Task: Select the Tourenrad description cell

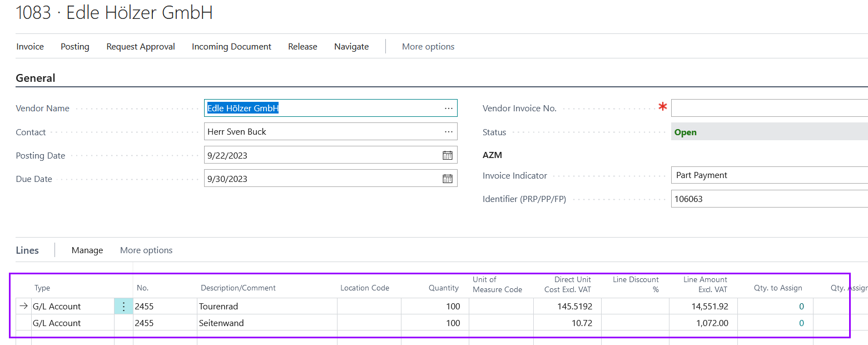Action: [267, 307]
